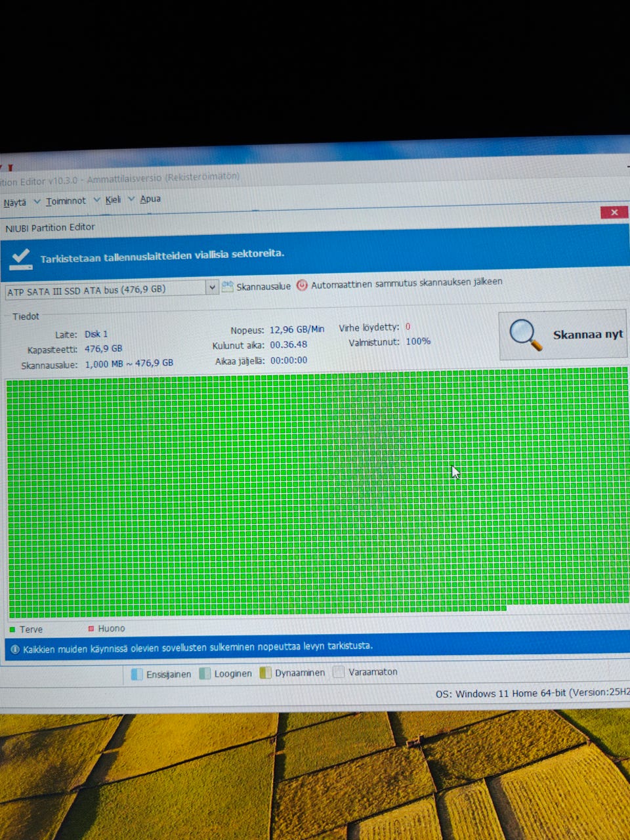
Task: Open the Toiminnot menu
Action: tap(66, 201)
